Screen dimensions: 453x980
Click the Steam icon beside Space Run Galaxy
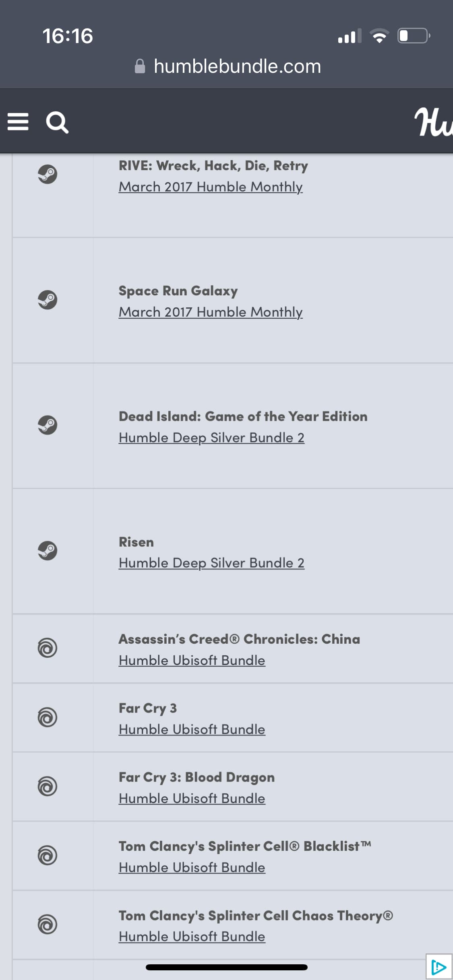click(x=48, y=300)
